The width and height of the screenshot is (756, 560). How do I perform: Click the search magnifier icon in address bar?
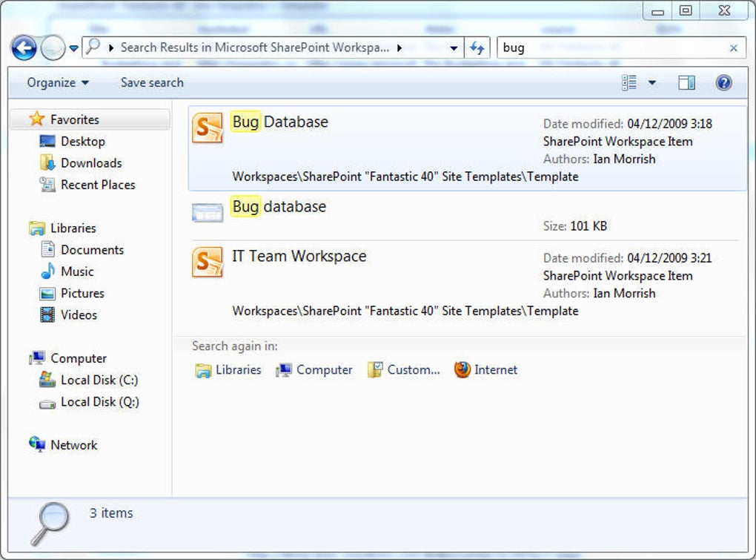click(92, 47)
